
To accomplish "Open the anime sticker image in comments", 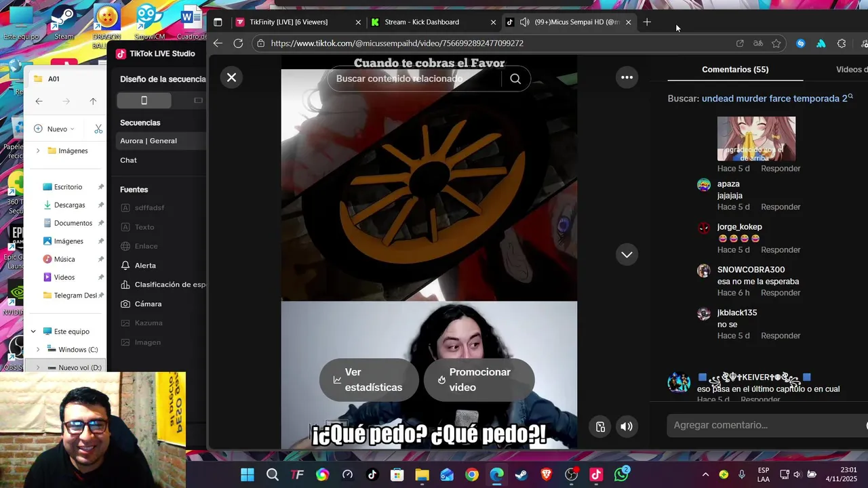I will 756,139.
